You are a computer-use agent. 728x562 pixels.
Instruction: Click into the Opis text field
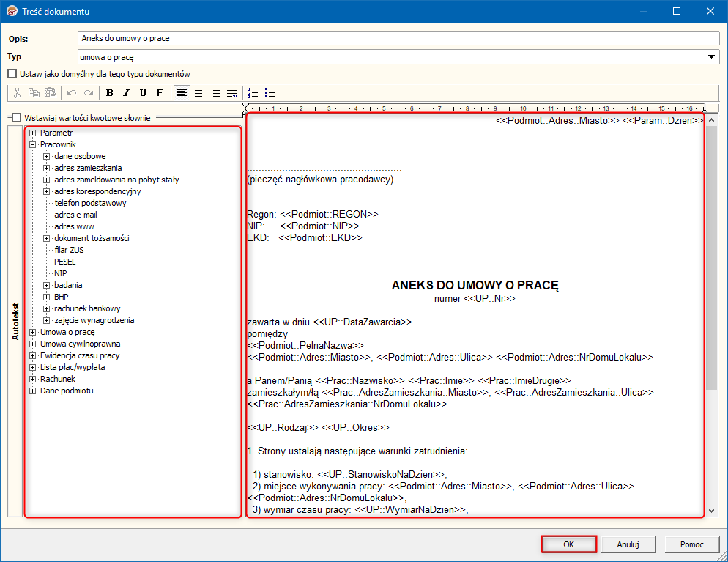[398, 38]
